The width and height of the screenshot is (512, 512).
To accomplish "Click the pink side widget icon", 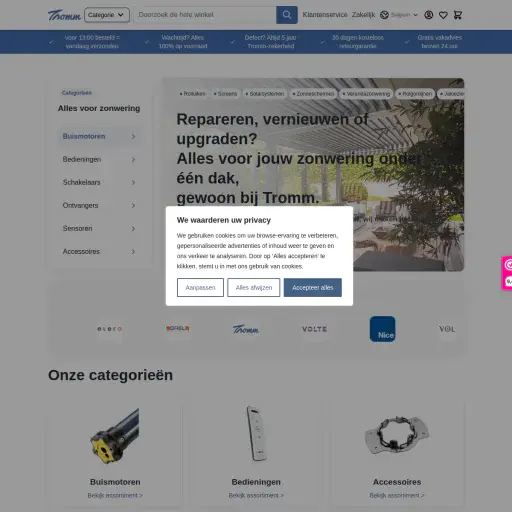I will (x=507, y=273).
